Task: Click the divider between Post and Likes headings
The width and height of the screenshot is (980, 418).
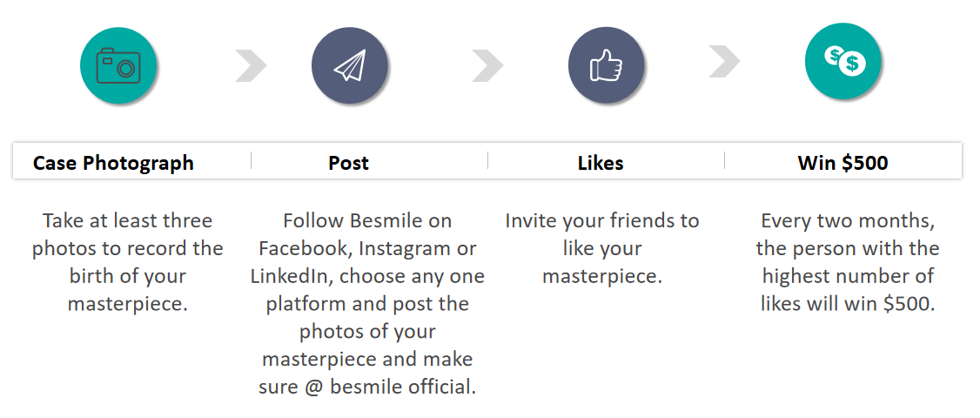Action: tap(487, 160)
